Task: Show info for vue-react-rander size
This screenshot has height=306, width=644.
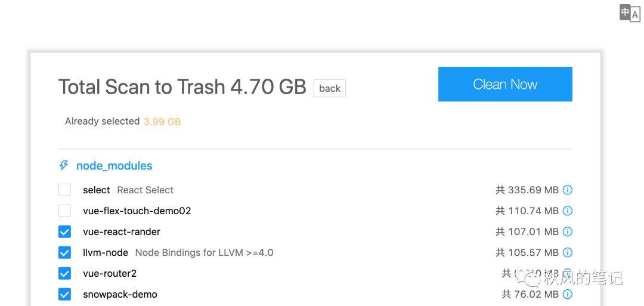Action: point(567,231)
